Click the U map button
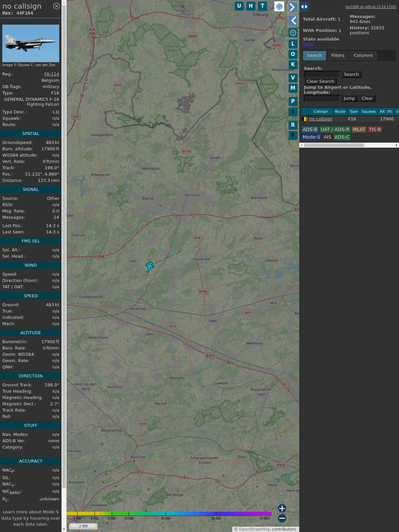This screenshot has height=532, width=399. (x=239, y=6)
